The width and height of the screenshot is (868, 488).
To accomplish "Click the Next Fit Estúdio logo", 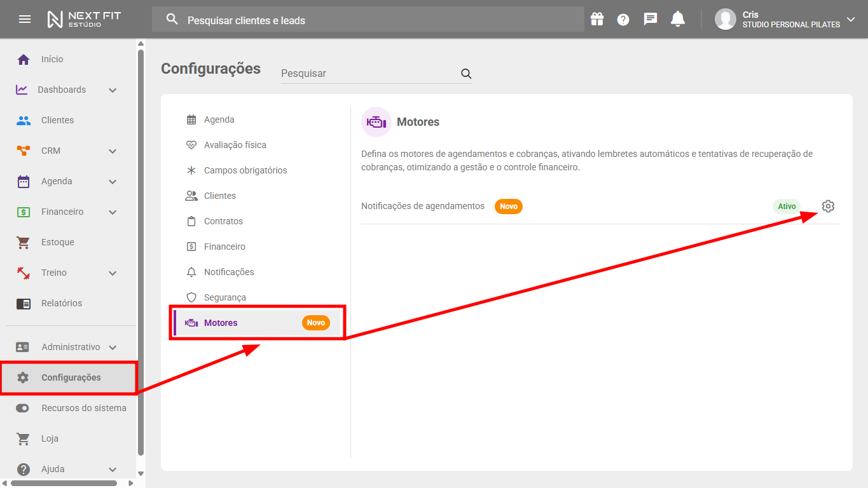I will tap(84, 19).
